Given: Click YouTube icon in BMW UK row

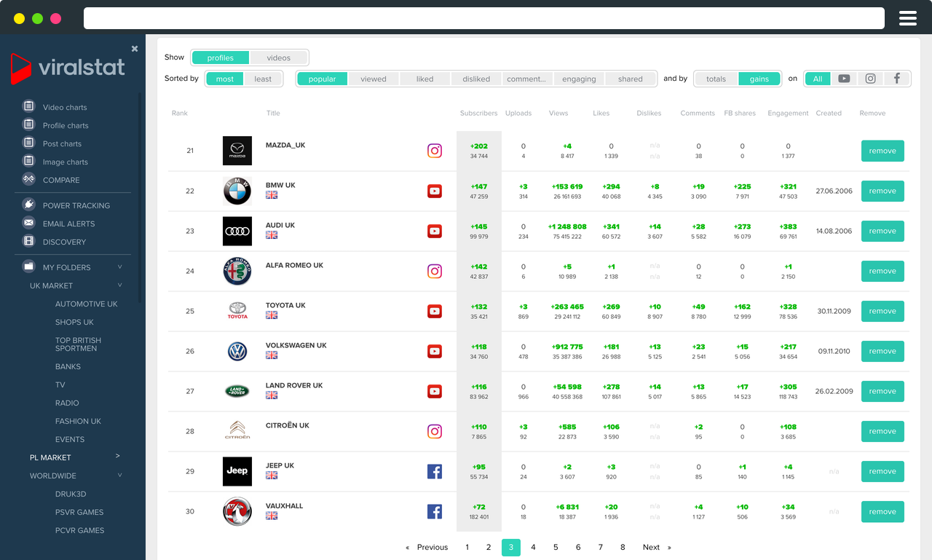Looking at the screenshot, I should 435,191.
